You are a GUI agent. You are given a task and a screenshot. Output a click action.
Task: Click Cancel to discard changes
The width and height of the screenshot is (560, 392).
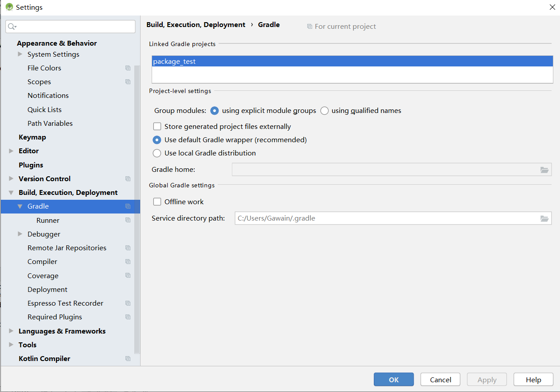[x=440, y=380]
